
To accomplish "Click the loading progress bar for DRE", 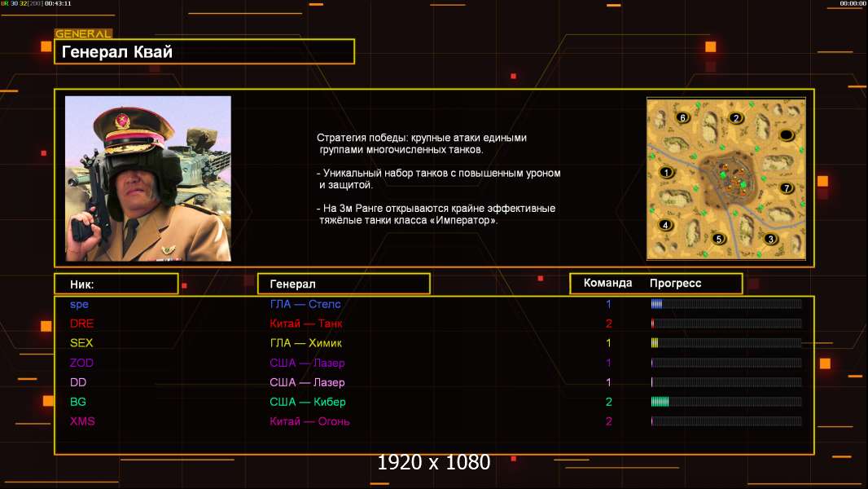I will [x=726, y=323].
